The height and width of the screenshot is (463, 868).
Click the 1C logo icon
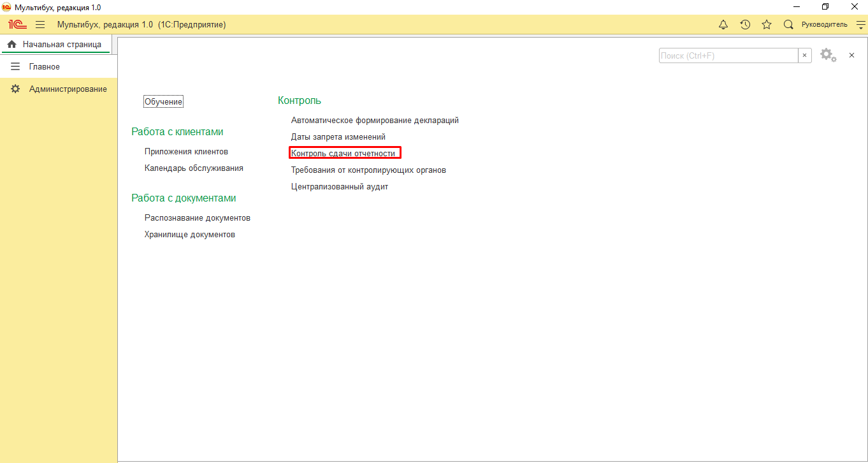(x=17, y=24)
